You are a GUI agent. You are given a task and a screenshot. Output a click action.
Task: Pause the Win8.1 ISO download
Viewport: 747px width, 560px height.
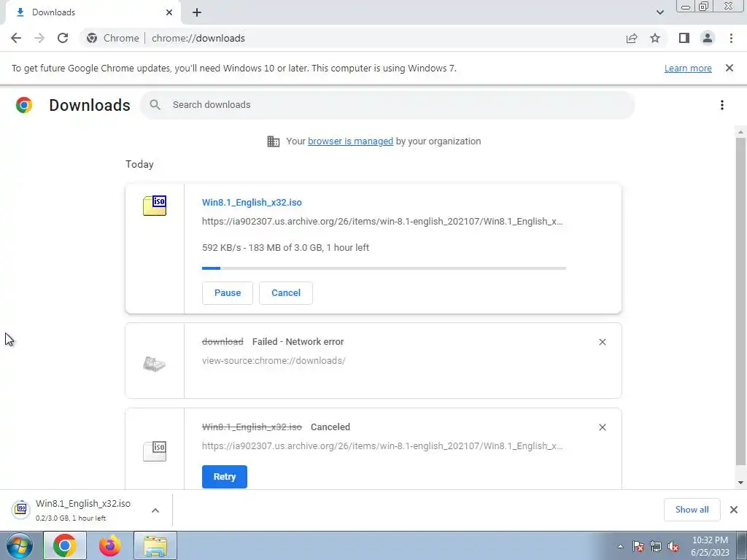click(x=228, y=293)
